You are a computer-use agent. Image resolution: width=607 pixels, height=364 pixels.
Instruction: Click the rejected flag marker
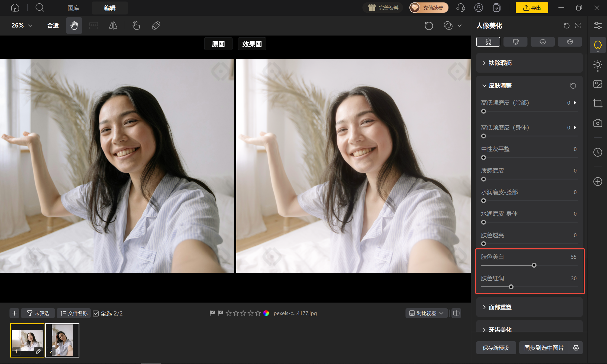coord(221,313)
